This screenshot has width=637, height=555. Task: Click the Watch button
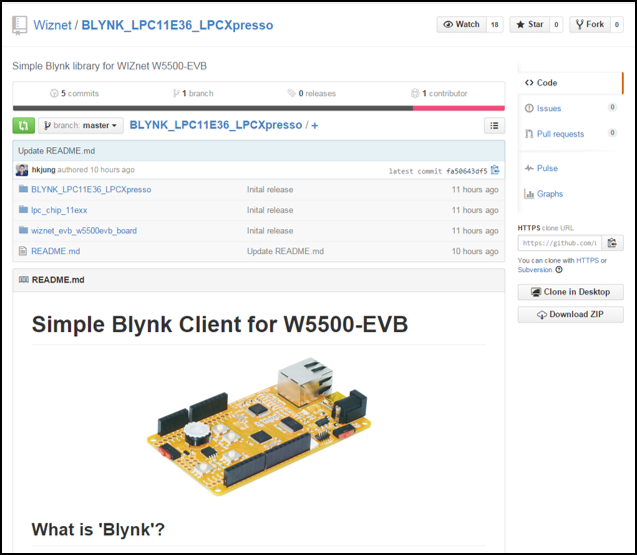coord(462,24)
